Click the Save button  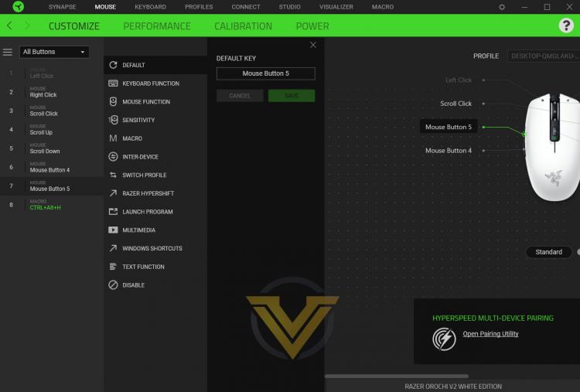click(x=292, y=96)
